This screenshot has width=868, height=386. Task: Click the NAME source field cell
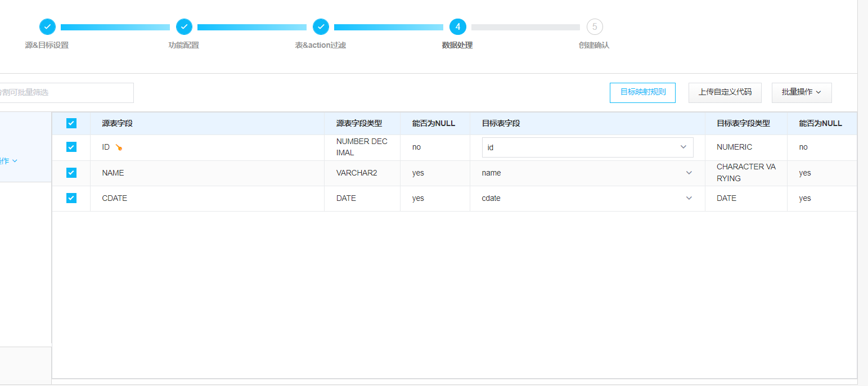tap(207, 173)
